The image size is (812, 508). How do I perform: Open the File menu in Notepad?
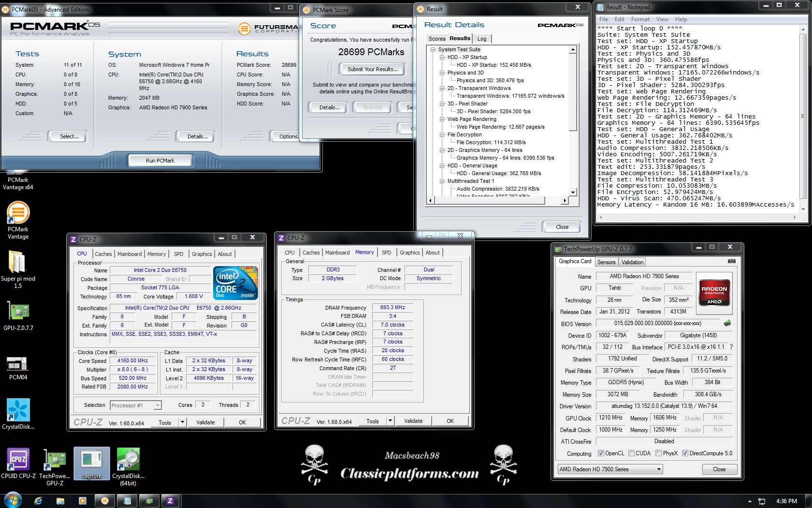pyautogui.click(x=604, y=19)
